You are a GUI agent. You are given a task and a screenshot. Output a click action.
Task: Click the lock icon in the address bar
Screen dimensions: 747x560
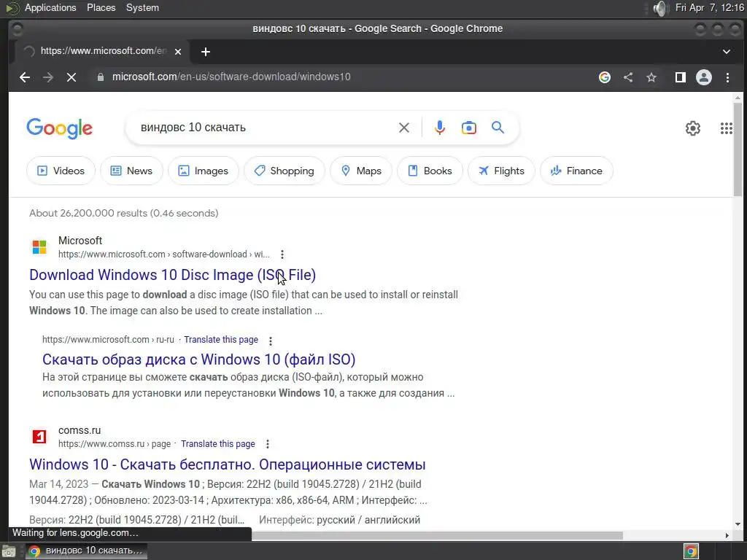[101, 77]
